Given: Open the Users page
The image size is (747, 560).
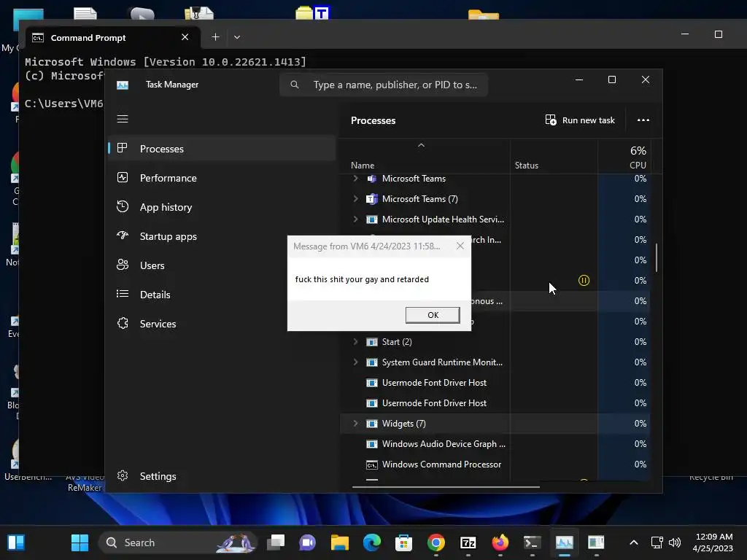Looking at the screenshot, I should click(x=222, y=265).
